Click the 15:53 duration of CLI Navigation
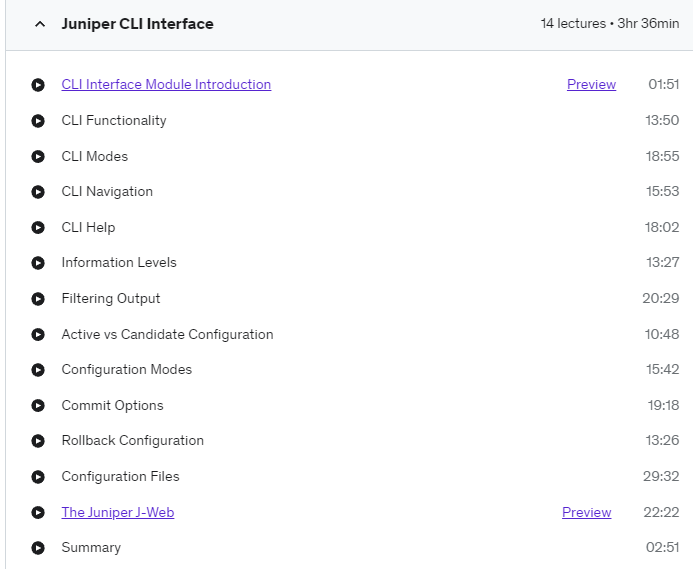 point(663,191)
